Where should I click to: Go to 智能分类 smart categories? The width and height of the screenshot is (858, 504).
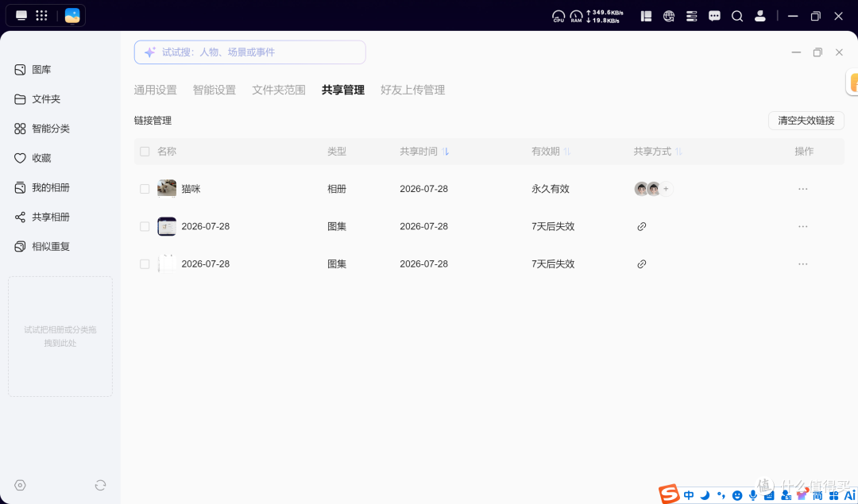tap(42, 129)
